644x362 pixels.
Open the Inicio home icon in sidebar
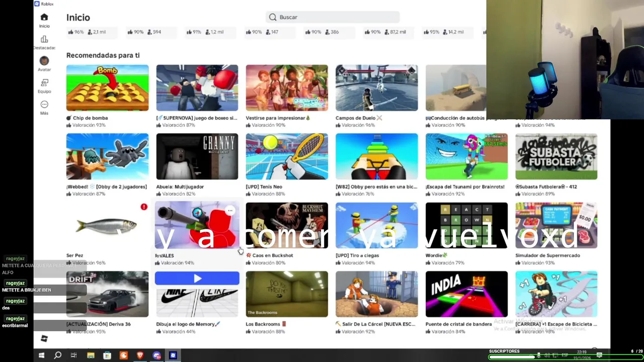point(44,17)
